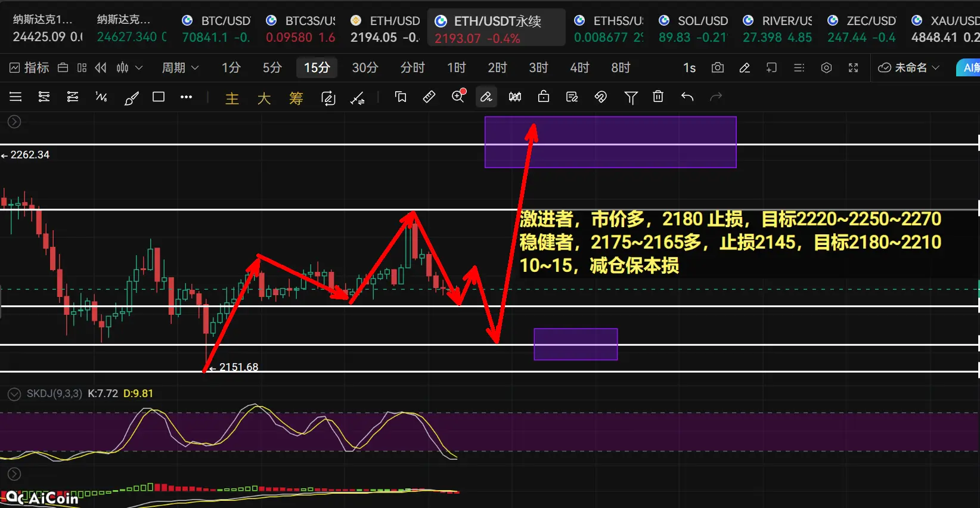The height and width of the screenshot is (508, 980).
Task: Click the AI interpretation button
Action: [968, 68]
